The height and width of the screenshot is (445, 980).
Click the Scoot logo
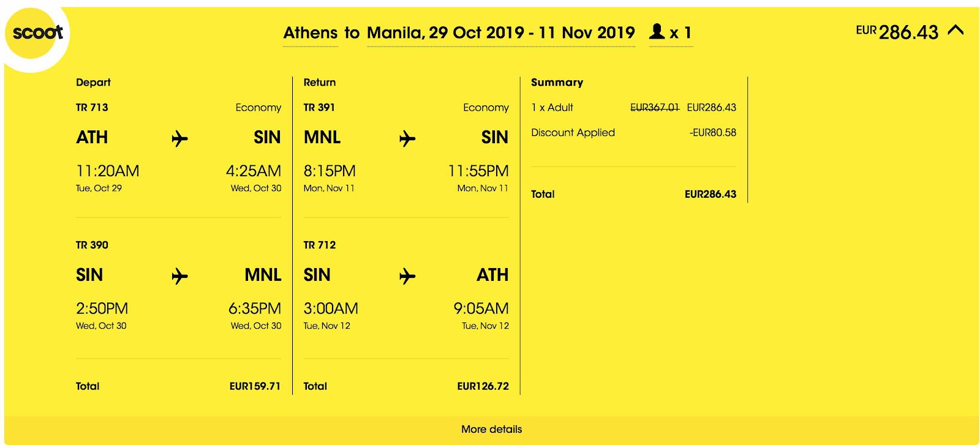(x=37, y=33)
